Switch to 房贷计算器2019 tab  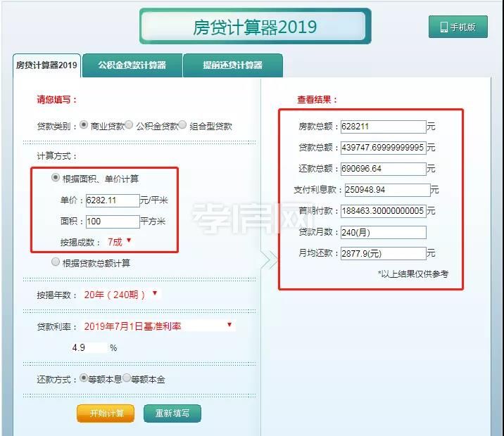click(x=46, y=65)
